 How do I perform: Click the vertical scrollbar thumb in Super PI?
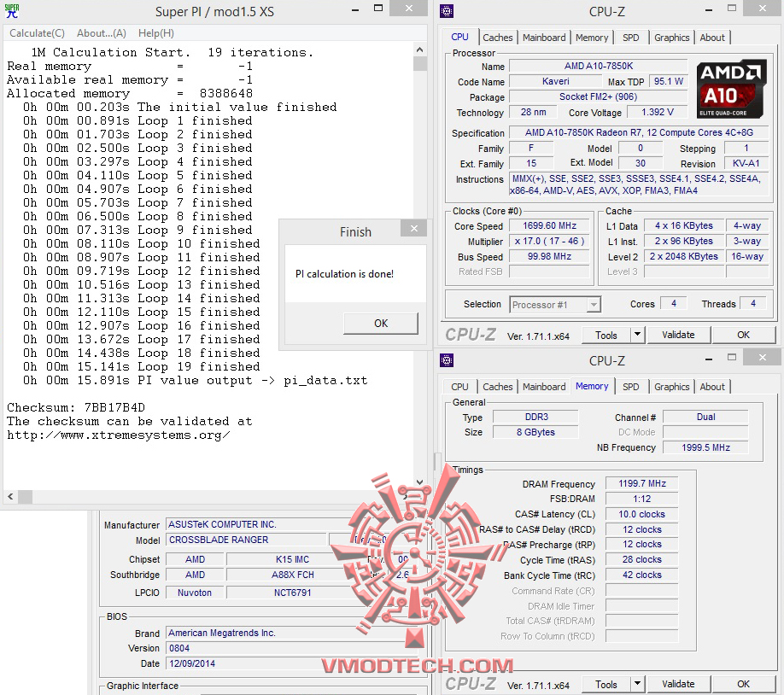pyautogui.click(x=420, y=64)
